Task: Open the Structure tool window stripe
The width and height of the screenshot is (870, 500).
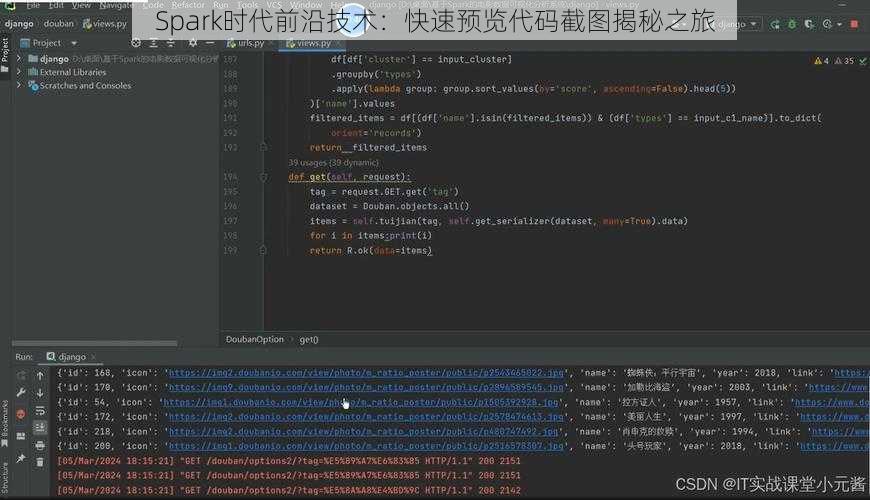Action: click(x=4, y=477)
